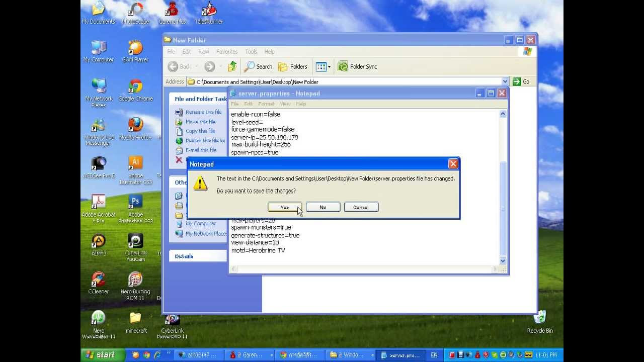
Task: Select Nero WaveEditor 11 desktop shortcut
Action: pyautogui.click(x=99, y=325)
